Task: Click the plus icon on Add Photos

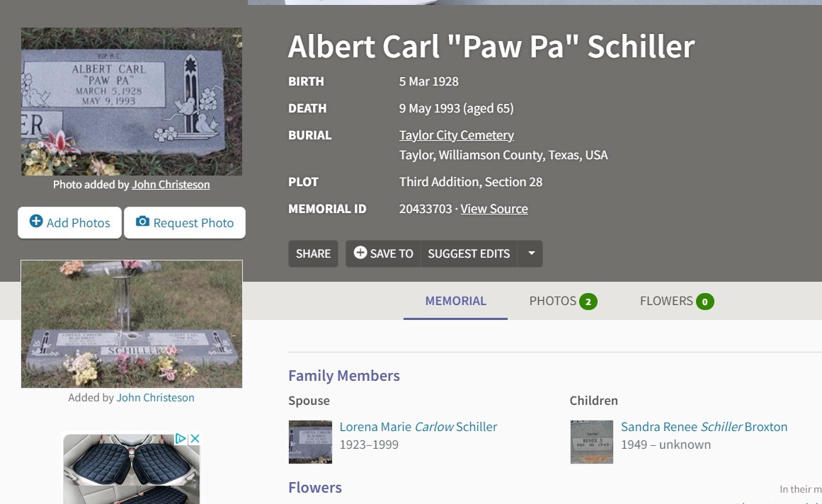Action: click(36, 221)
